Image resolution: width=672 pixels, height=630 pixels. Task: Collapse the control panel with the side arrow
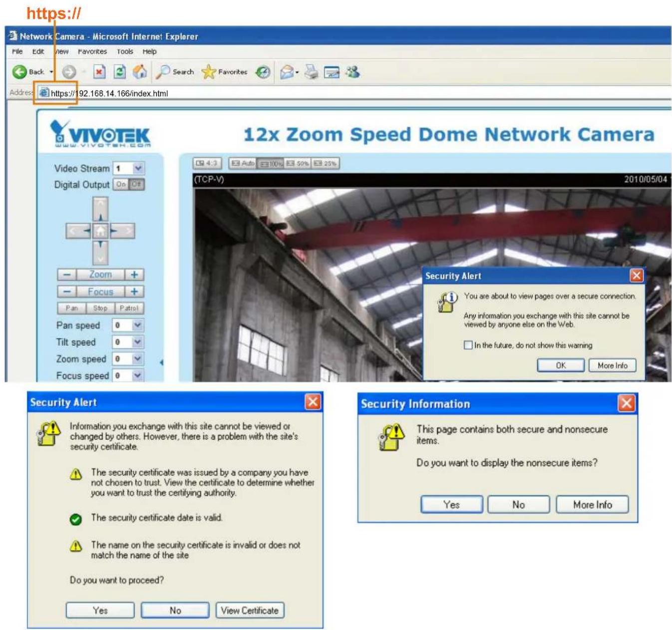coord(161,362)
